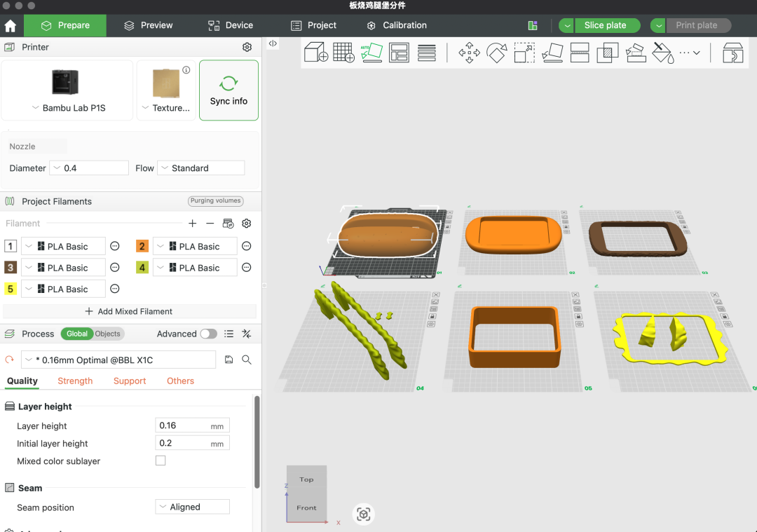The width and height of the screenshot is (757, 532).
Task: Click the process settings list icon
Action: click(229, 334)
